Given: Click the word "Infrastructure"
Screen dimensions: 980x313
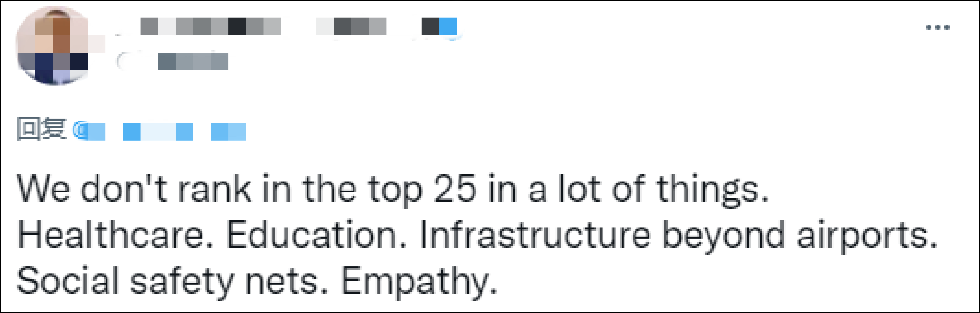Looking at the screenshot, I should [535, 235].
